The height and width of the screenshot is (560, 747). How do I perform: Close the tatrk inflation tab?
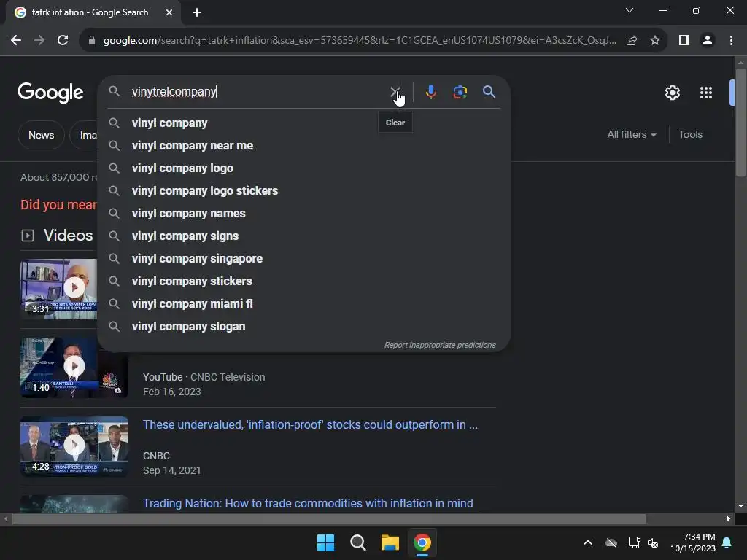169,12
